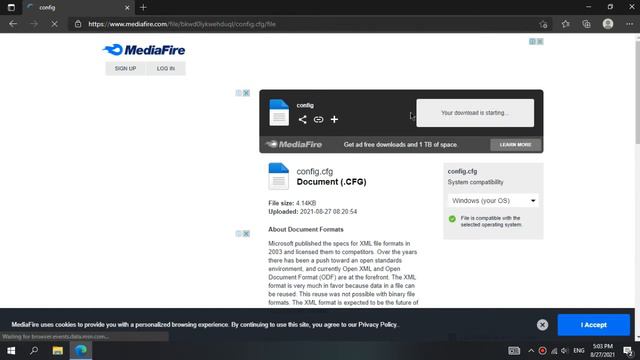640x360 pixels.
Task: Click the config.cfg document icon
Action: [x=279, y=176]
